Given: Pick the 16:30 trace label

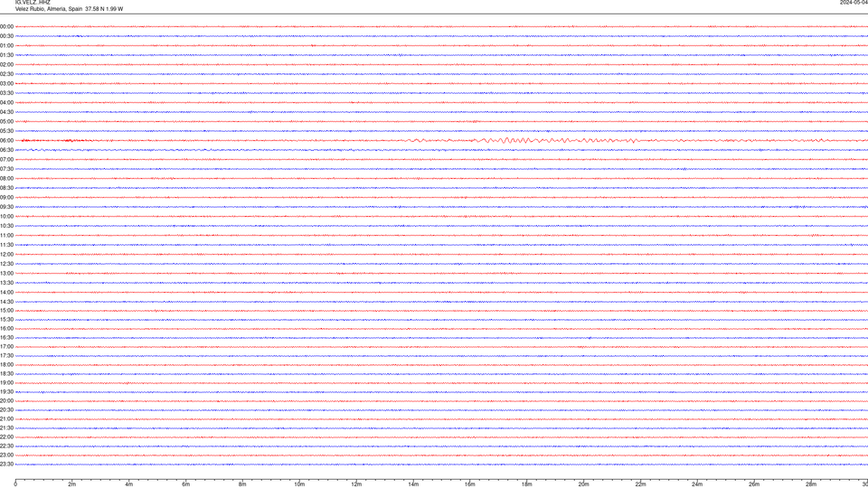Looking at the screenshot, I should point(6,337).
